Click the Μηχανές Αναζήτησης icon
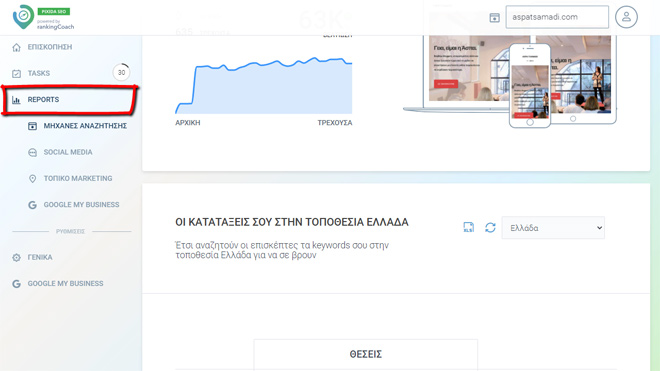660x371 pixels. click(32, 126)
